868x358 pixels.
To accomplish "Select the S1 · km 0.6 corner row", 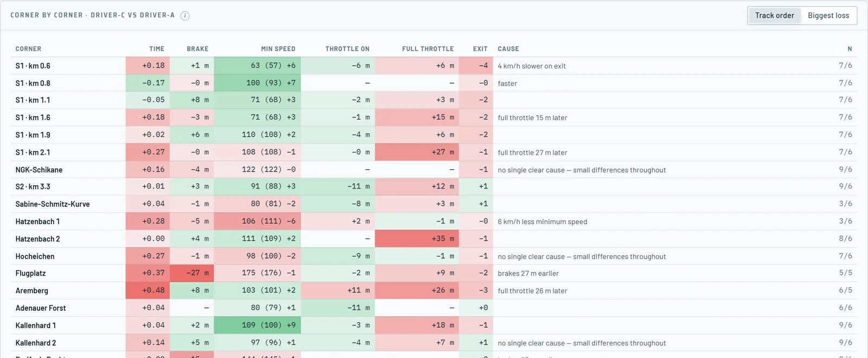I will point(434,66).
